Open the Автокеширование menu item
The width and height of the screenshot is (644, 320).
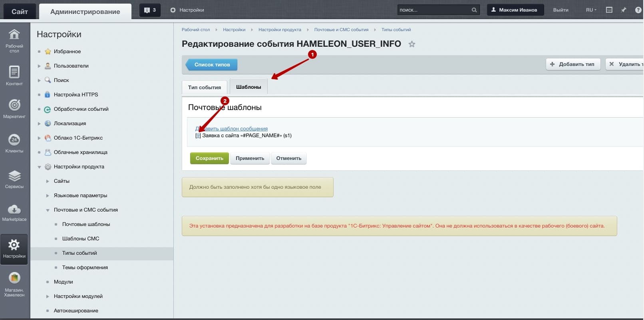point(76,310)
